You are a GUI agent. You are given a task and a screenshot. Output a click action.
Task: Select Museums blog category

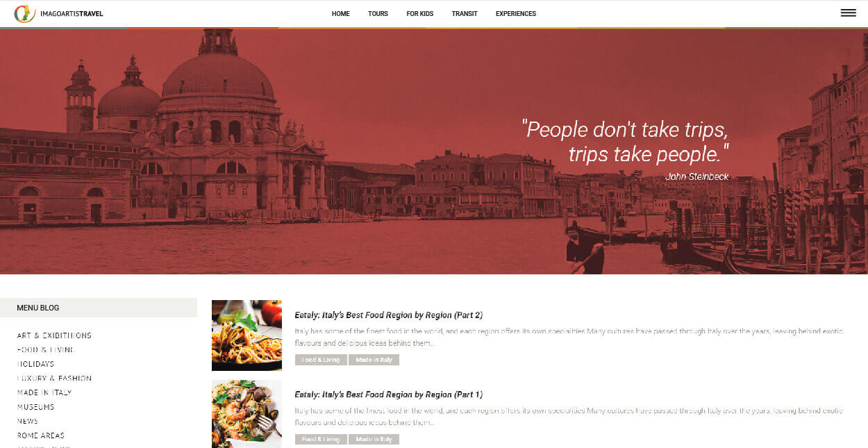(35, 407)
